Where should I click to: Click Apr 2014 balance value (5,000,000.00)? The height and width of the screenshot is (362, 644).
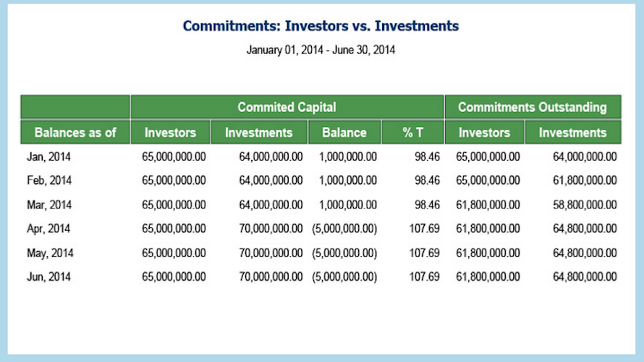(344, 229)
